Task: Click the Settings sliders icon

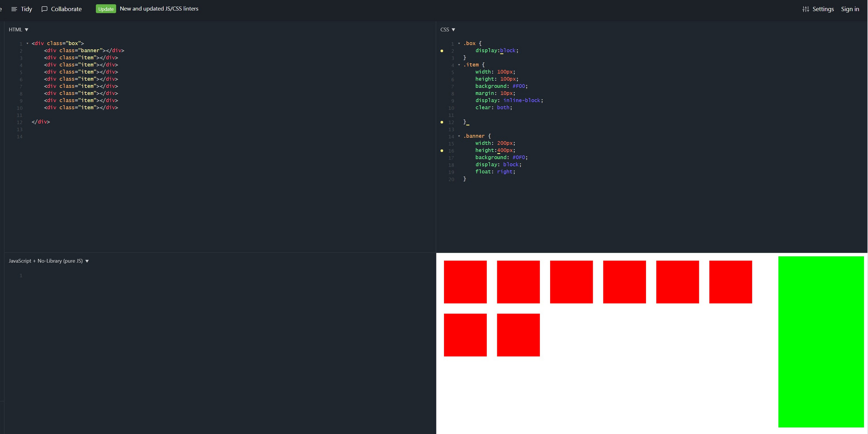Action: click(x=806, y=9)
